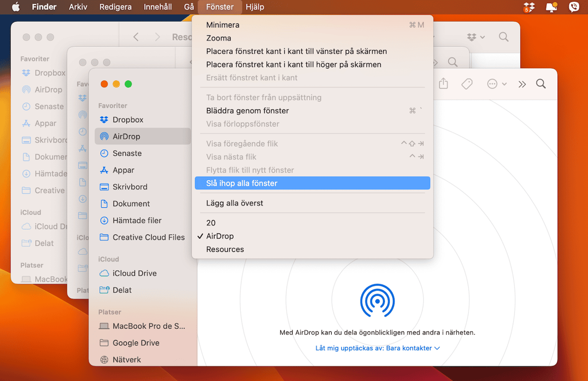
Task: Select 'Bläddra genom fönster'
Action: pos(312,111)
